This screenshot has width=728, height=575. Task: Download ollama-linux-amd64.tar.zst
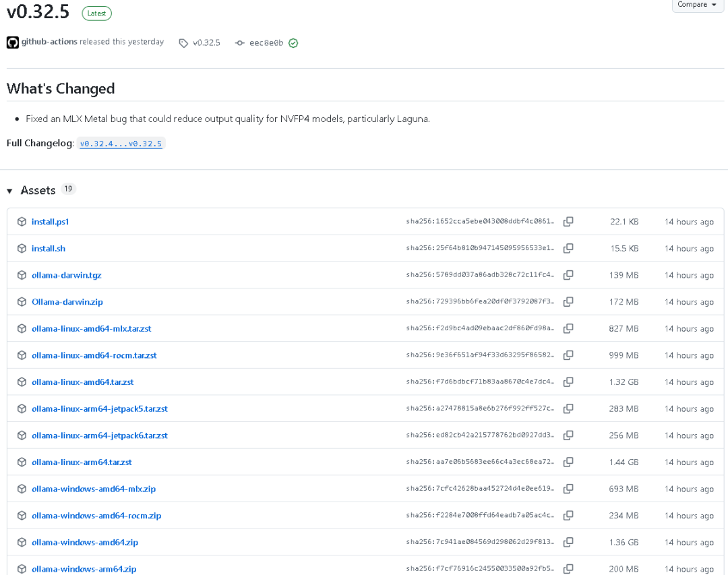83,382
